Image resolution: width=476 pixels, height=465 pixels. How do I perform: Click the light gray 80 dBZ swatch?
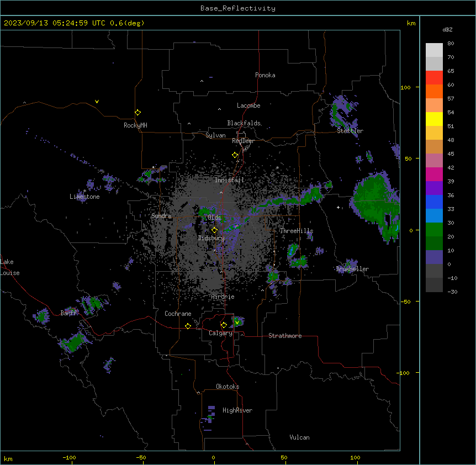(434, 50)
